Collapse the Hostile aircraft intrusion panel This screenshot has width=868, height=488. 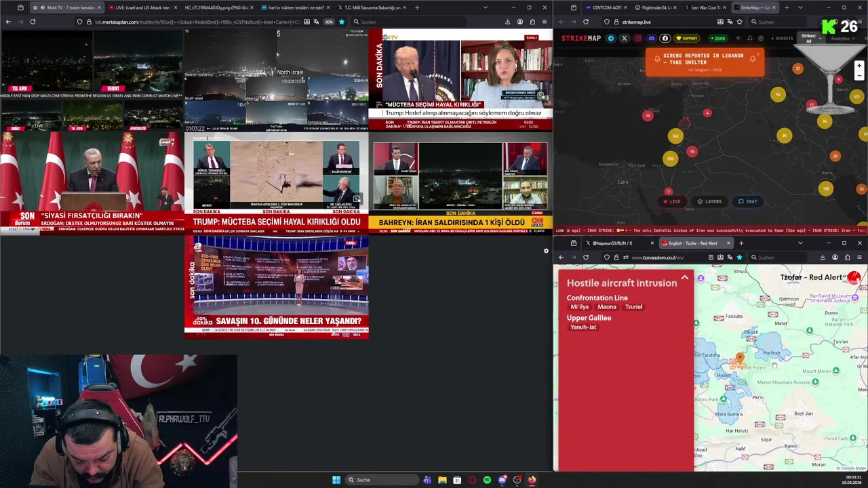[x=684, y=277]
